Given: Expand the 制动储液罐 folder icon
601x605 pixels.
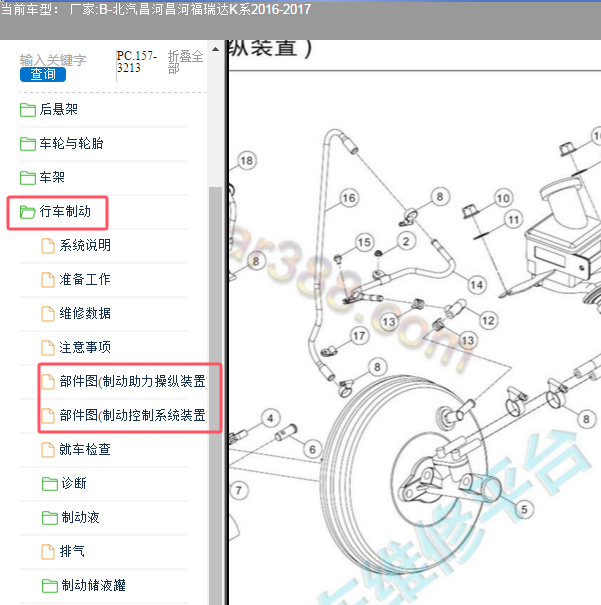Looking at the screenshot, I should pos(50,586).
